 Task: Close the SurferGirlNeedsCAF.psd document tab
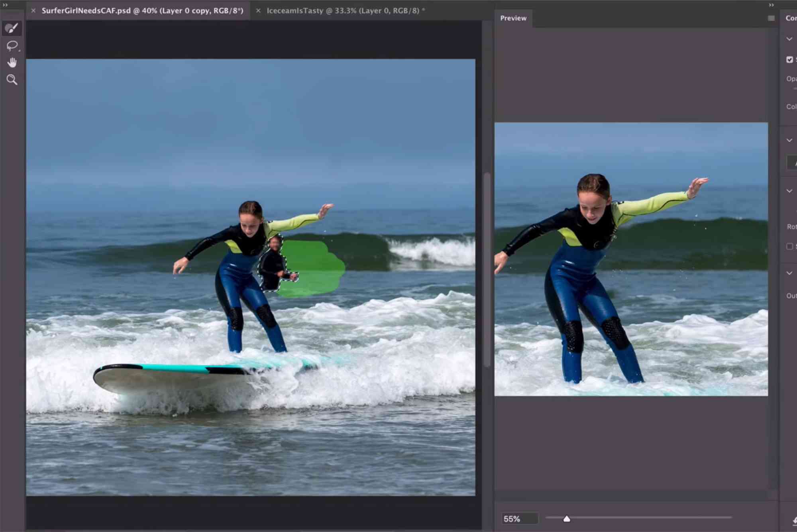[x=33, y=11]
